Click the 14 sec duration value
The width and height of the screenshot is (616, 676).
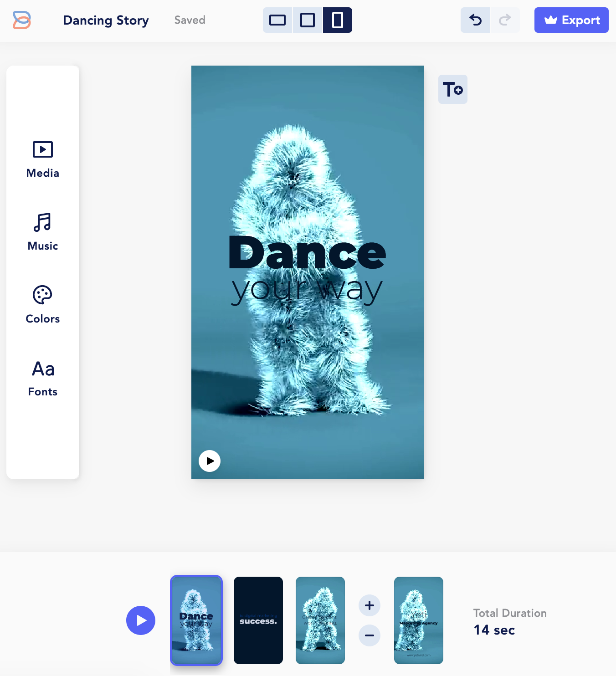tap(494, 630)
